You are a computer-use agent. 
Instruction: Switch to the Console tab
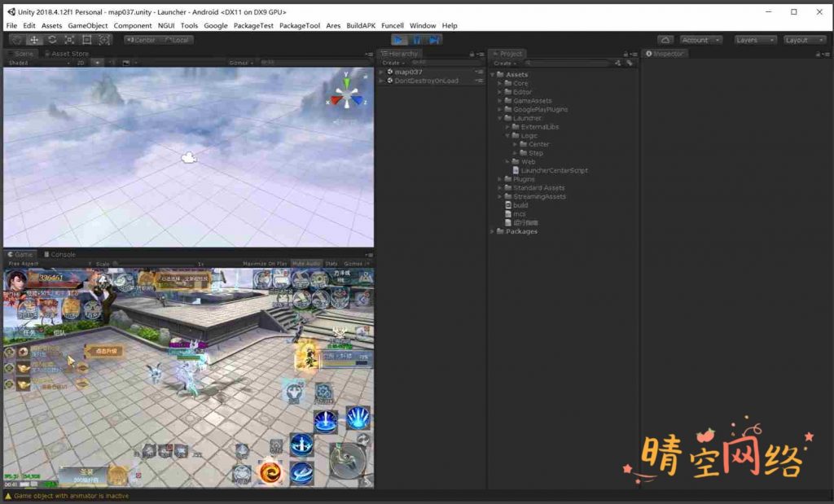[x=59, y=254]
